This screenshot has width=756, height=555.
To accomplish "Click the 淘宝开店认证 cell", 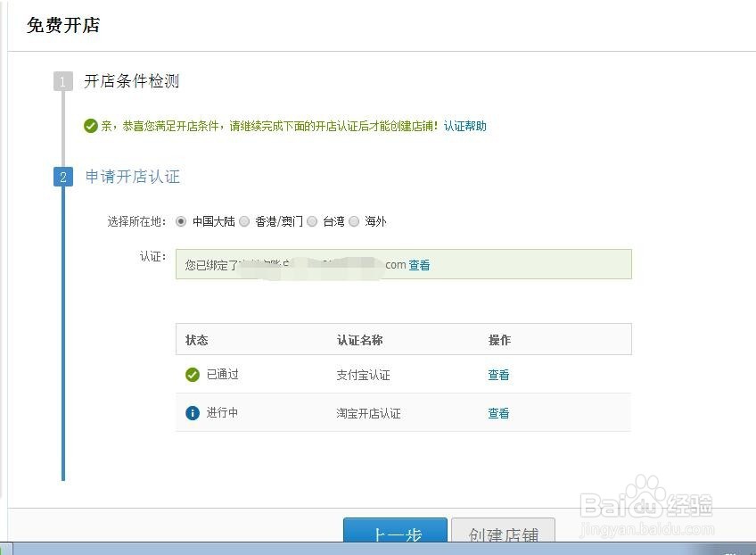I will (x=368, y=413).
